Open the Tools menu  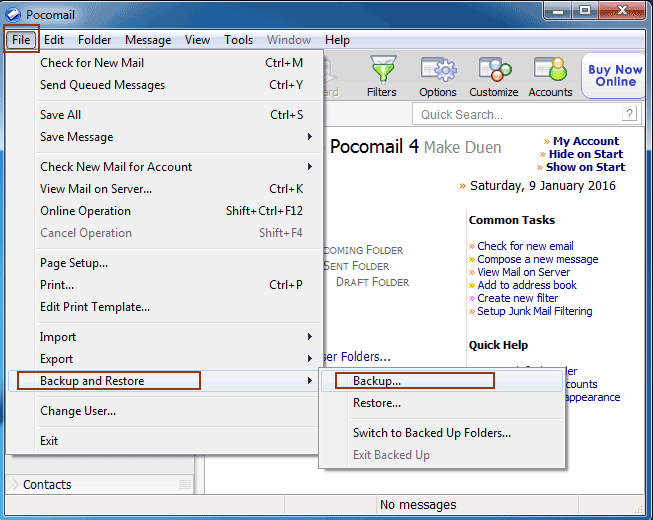(238, 40)
